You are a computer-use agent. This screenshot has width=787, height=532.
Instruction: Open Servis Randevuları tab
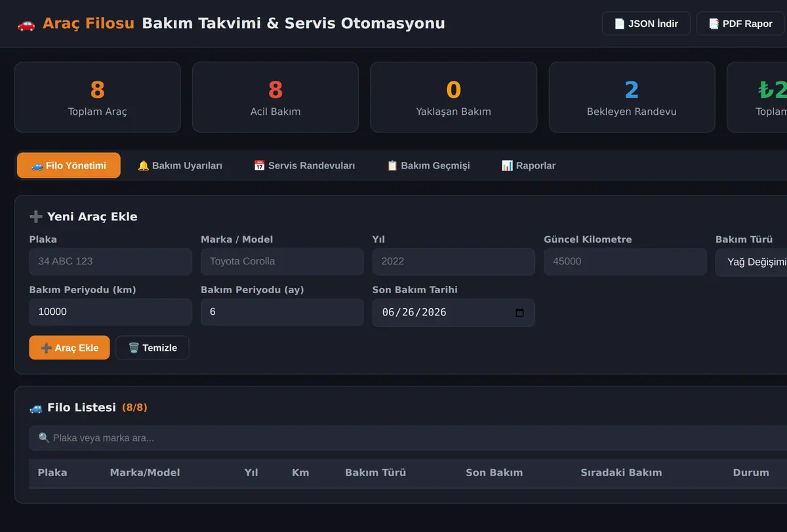(304, 165)
